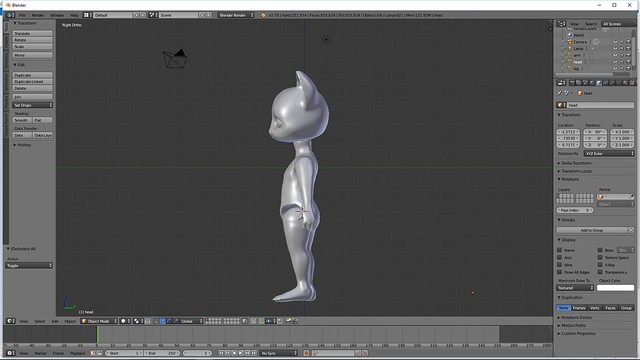Click the Smooth shading button
Viewport: 640px width, 360px height.
click(22, 120)
